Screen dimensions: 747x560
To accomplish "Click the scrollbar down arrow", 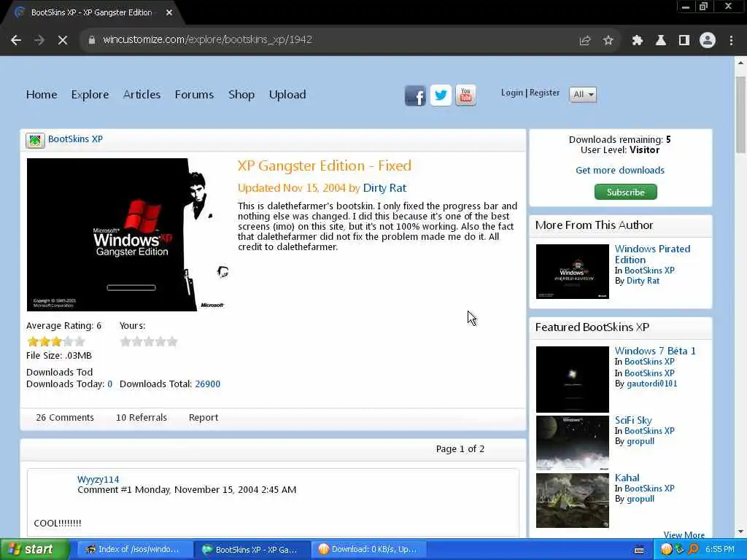I will (x=741, y=532).
